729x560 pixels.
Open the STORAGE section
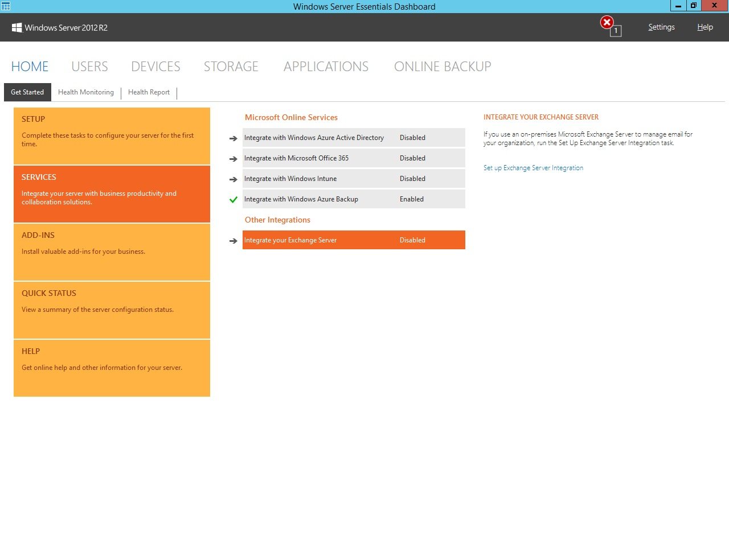pyautogui.click(x=231, y=67)
